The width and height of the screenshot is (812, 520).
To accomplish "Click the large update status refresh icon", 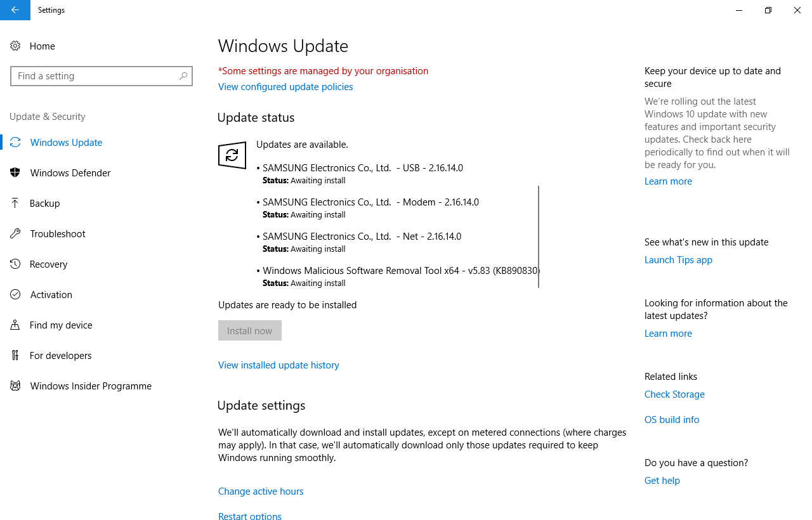I will (x=232, y=155).
